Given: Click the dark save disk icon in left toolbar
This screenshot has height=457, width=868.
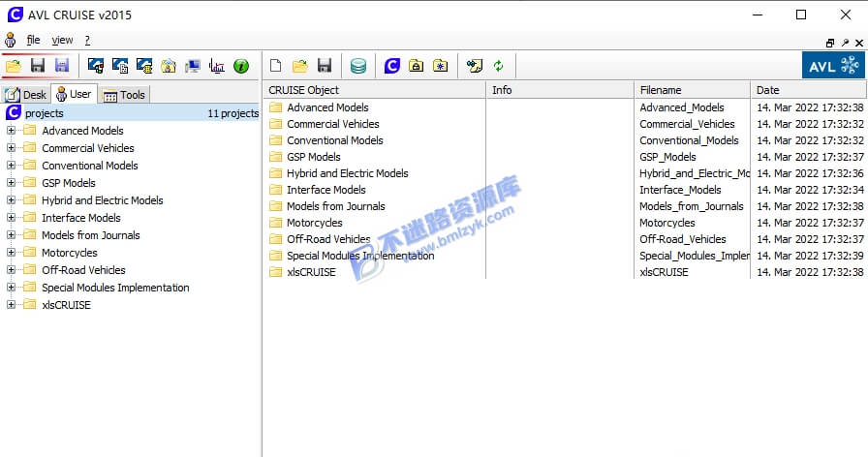Looking at the screenshot, I should (38, 66).
